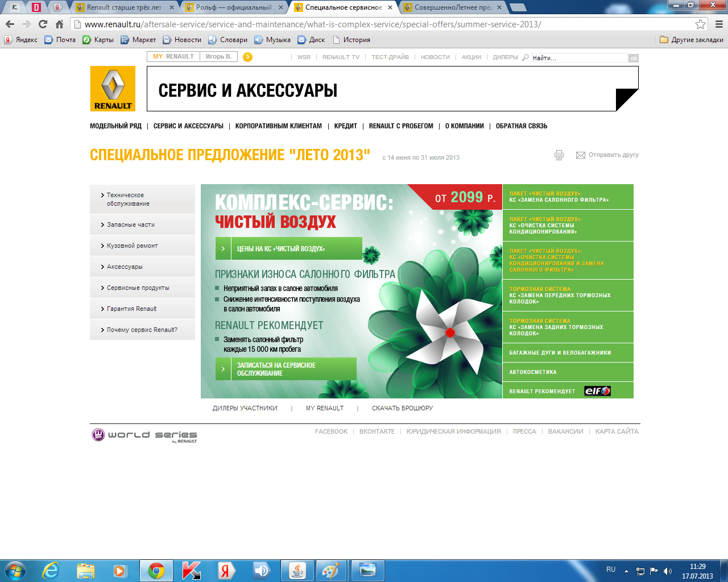Expand "Аксессуары" in the sidebar

(x=142, y=267)
